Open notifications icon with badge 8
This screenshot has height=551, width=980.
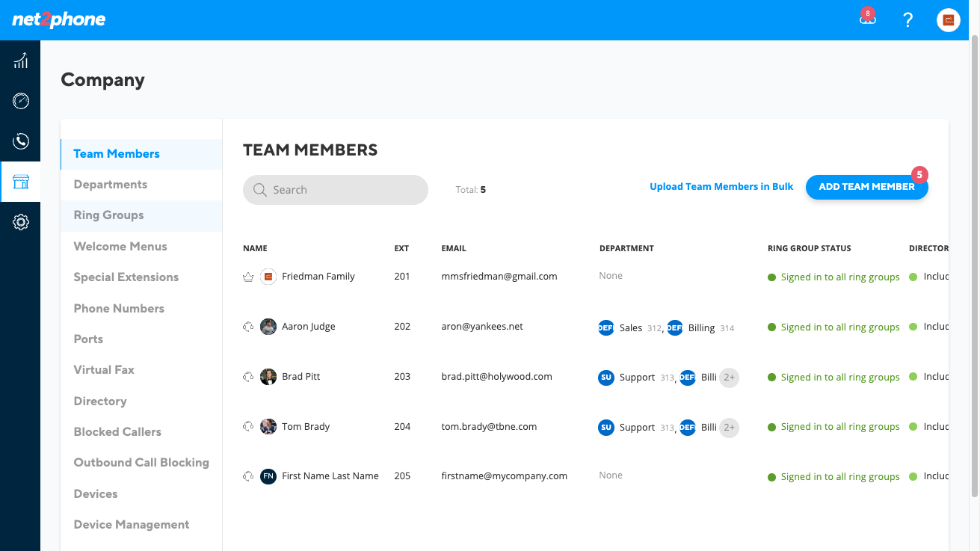click(867, 19)
